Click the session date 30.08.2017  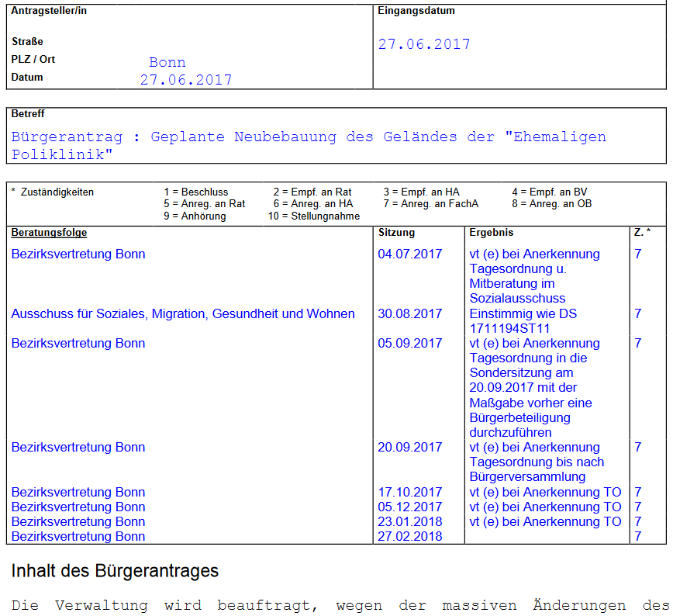409,313
